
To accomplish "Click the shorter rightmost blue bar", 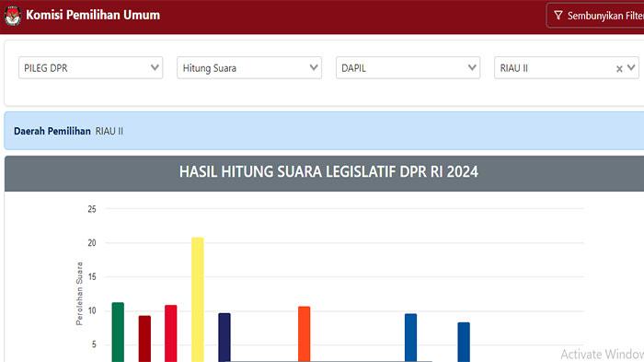I will click(x=464, y=342).
